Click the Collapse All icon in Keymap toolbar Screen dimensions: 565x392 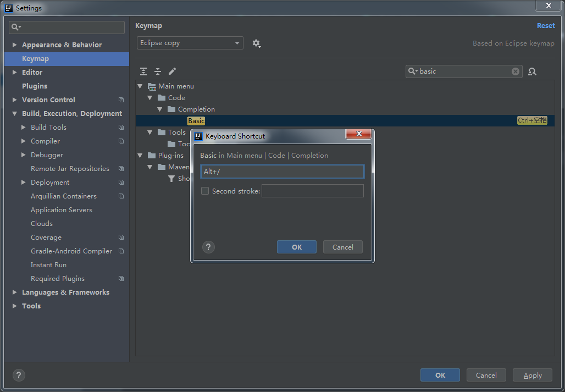click(158, 71)
